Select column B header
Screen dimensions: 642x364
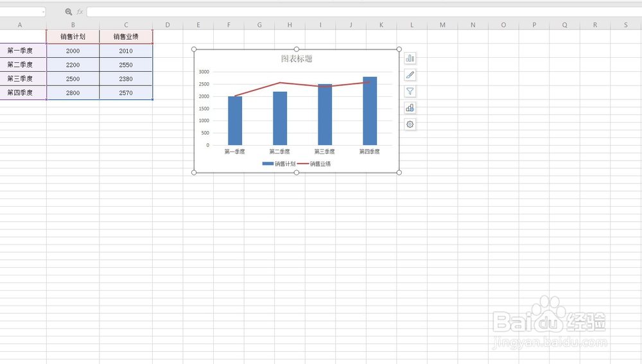tap(73, 25)
